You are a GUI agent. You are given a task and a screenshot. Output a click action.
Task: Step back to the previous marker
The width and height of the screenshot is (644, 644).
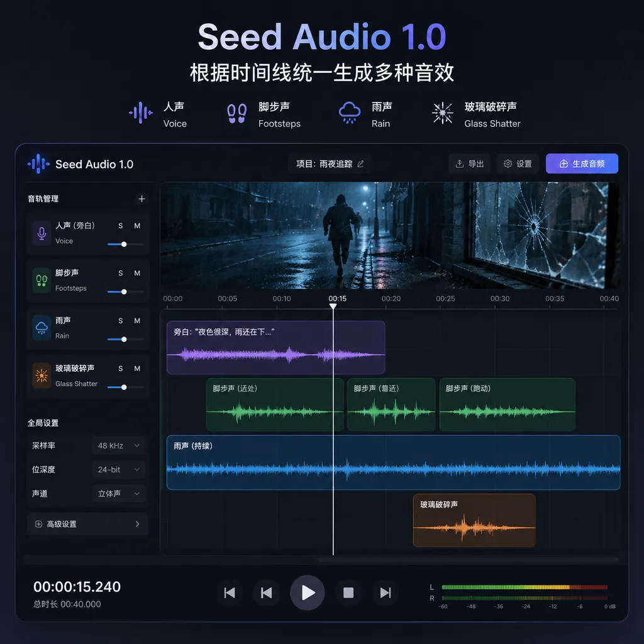click(x=267, y=592)
